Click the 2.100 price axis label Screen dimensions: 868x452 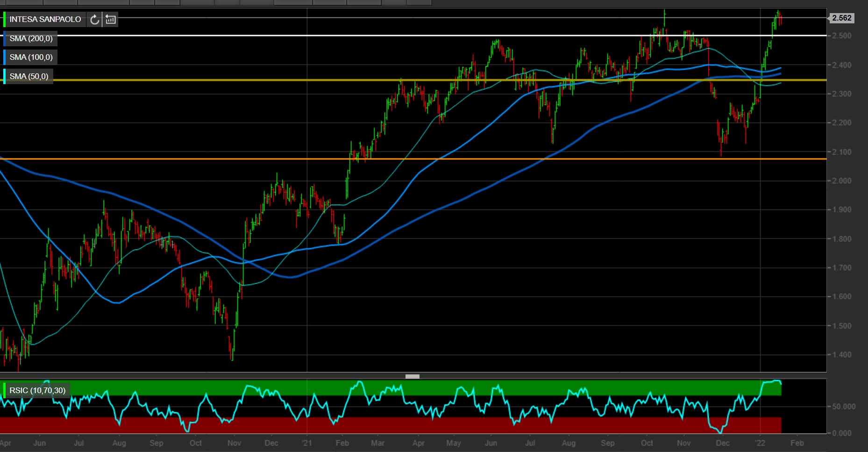point(842,152)
